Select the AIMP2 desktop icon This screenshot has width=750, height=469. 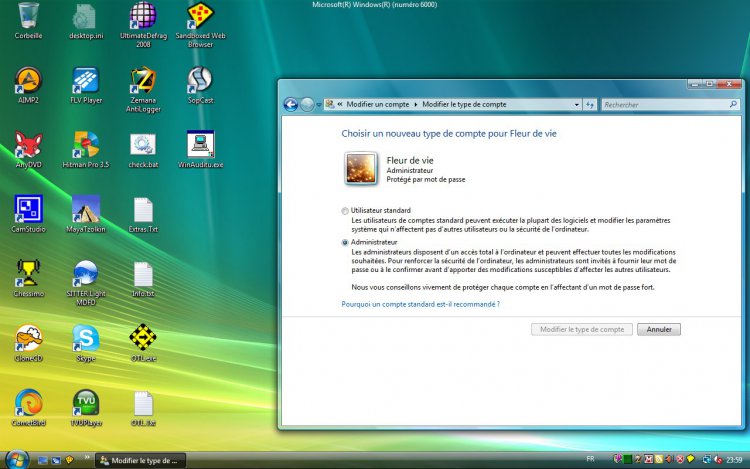click(x=28, y=80)
